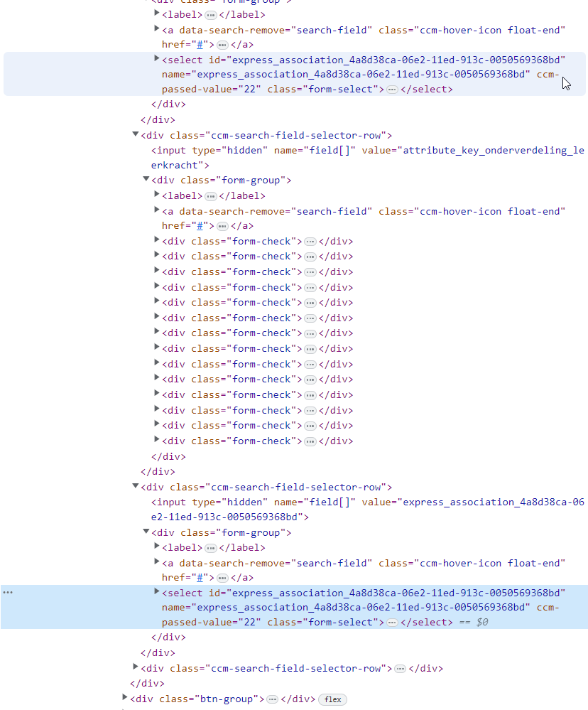Select the hidden input line with value express_association_4a8d38ca-06

pos(368,510)
